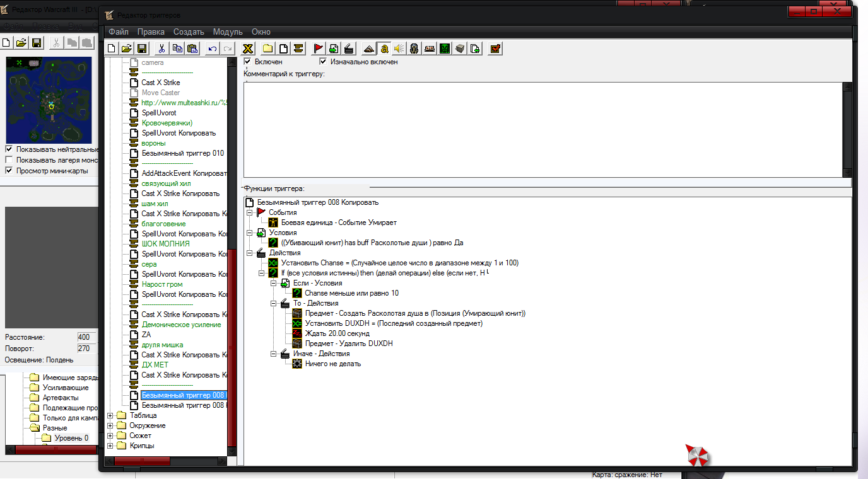Open the Campaign Editor icon

(x=430, y=49)
